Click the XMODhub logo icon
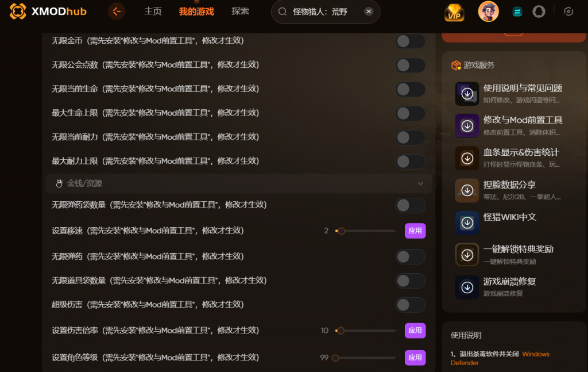 (x=18, y=11)
